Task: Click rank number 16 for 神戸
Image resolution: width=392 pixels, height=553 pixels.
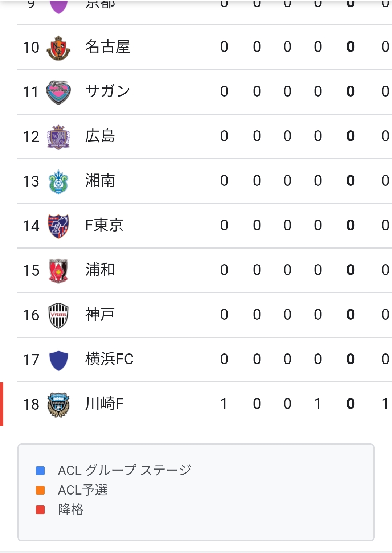Action: (31, 315)
